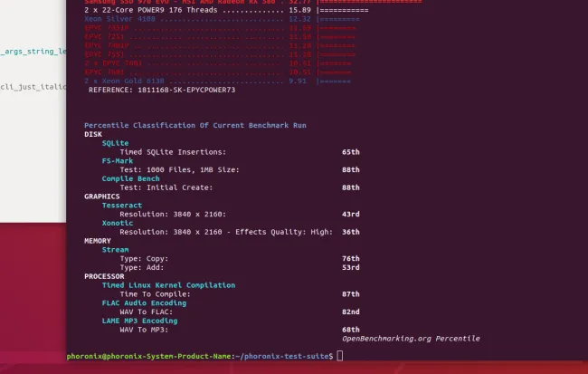The width and height of the screenshot is (588, 374).
Task: Click the "Time To Compile:" line
Action: pos(156,294)
